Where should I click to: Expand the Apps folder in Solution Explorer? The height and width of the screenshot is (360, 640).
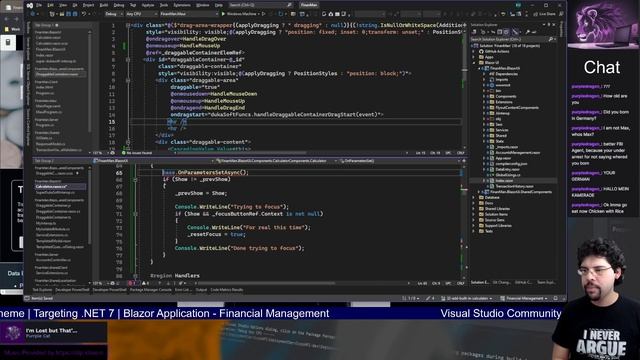[x=474, y=57]
